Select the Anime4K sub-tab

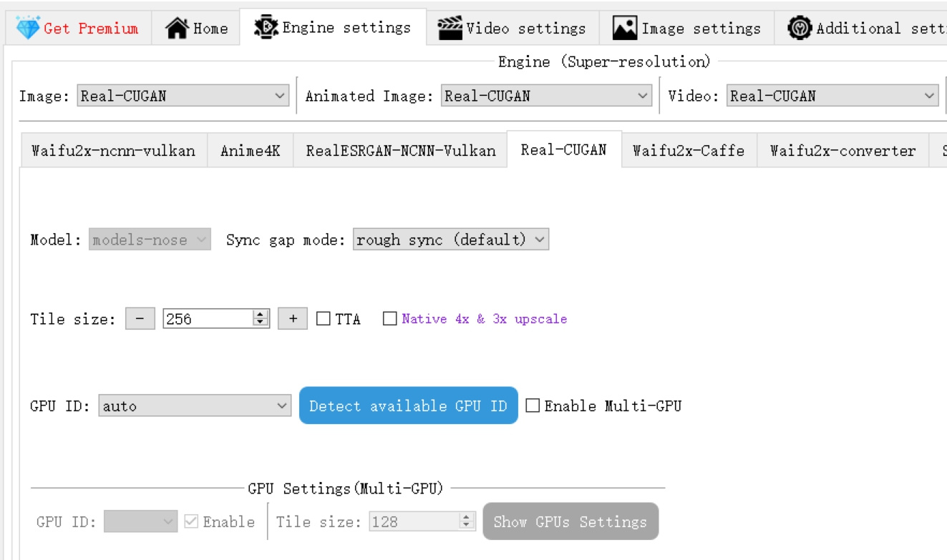251,151
